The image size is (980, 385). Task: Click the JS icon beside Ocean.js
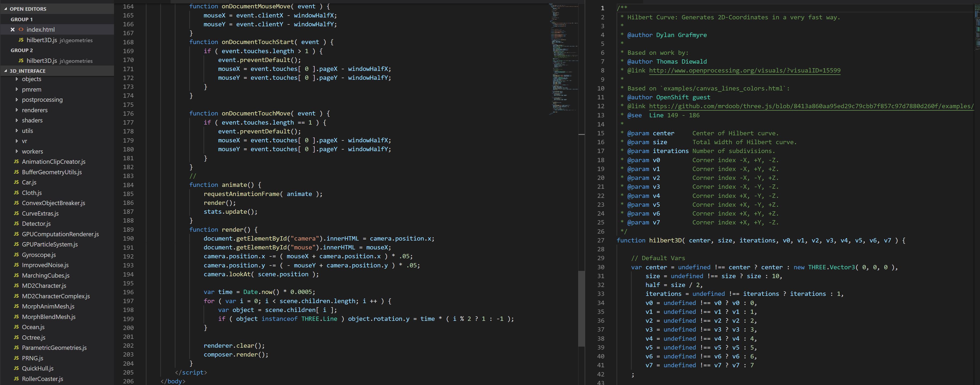(16, 327)
